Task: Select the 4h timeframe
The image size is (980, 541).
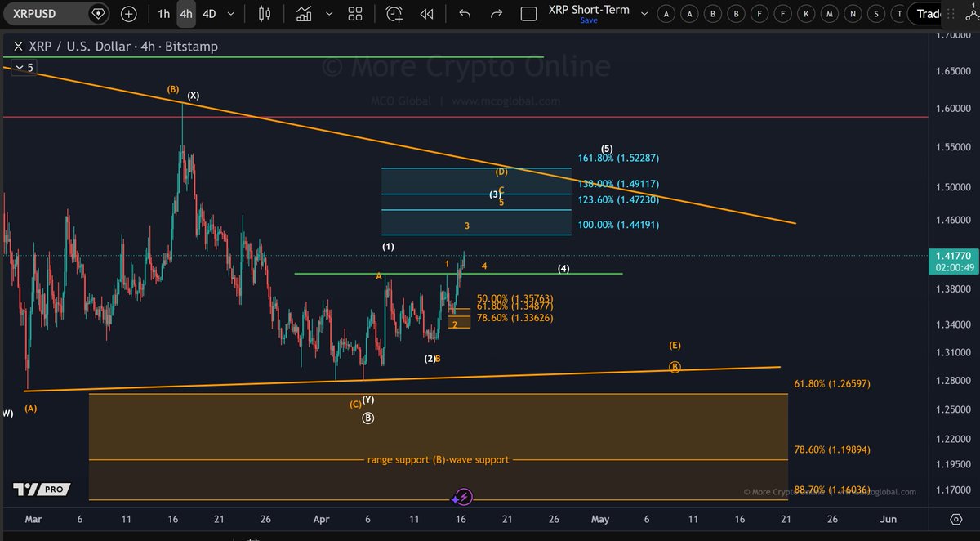Action: click(186, 14)
